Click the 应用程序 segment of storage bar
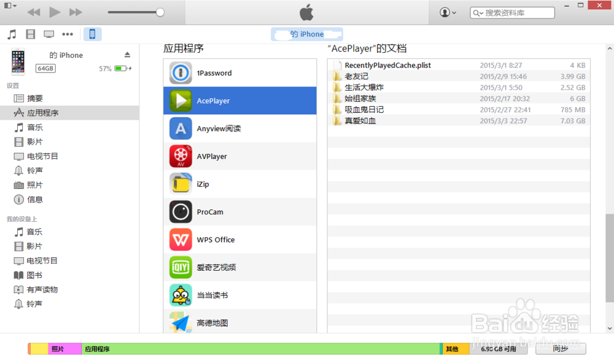Viewport: 614px width, 364px height. click(261, 349)
